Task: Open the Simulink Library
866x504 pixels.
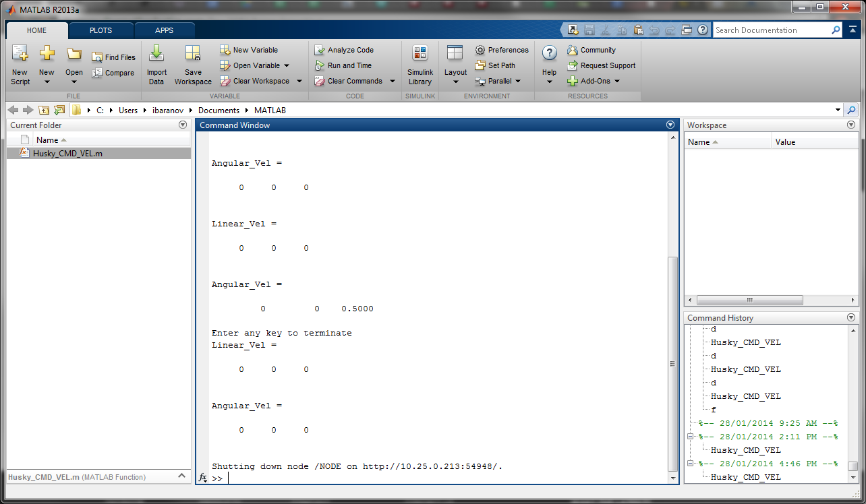Action: tap(420, 54)
